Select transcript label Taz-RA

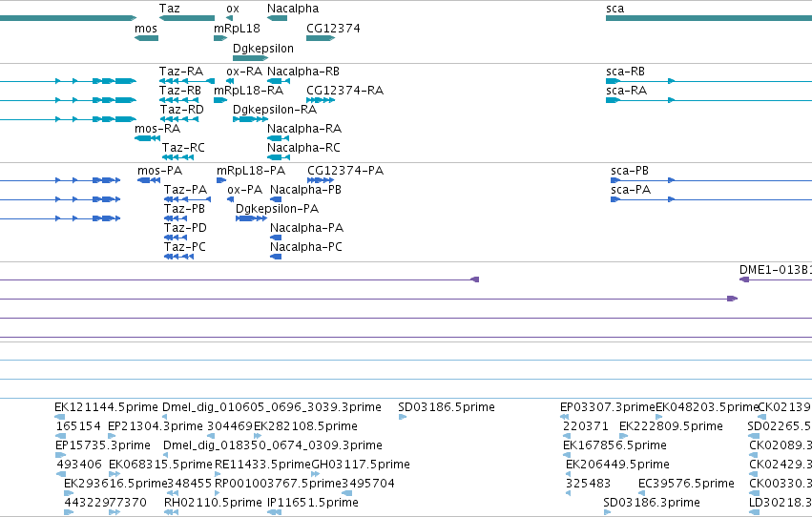[180, 72]
